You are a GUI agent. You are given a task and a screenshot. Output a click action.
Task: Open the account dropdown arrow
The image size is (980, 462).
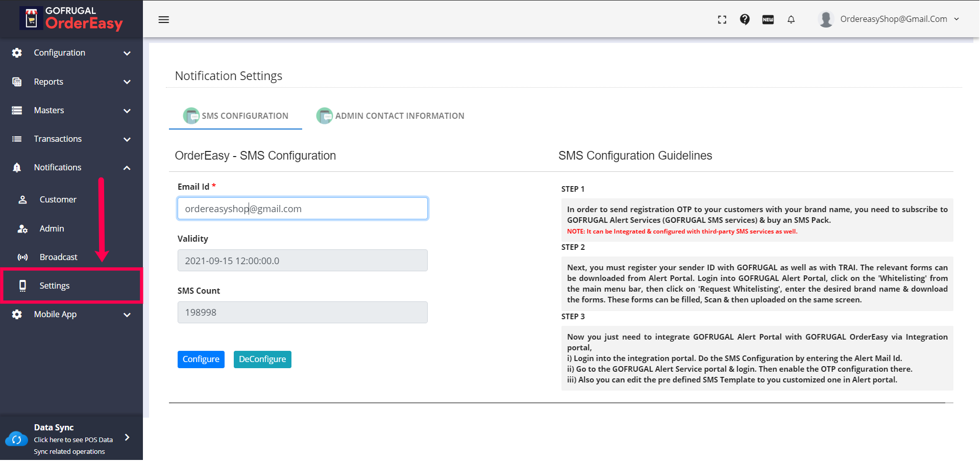957,19
